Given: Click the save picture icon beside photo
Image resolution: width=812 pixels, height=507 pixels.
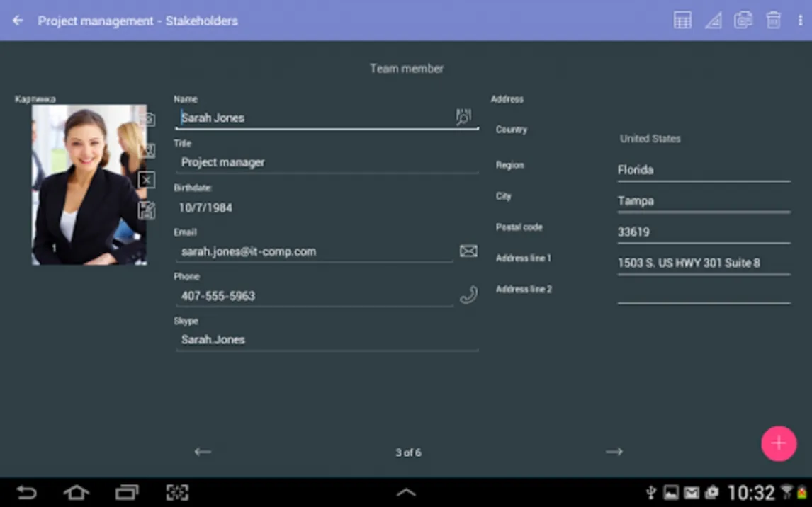Looking at the screenshot, I should 147,210.
